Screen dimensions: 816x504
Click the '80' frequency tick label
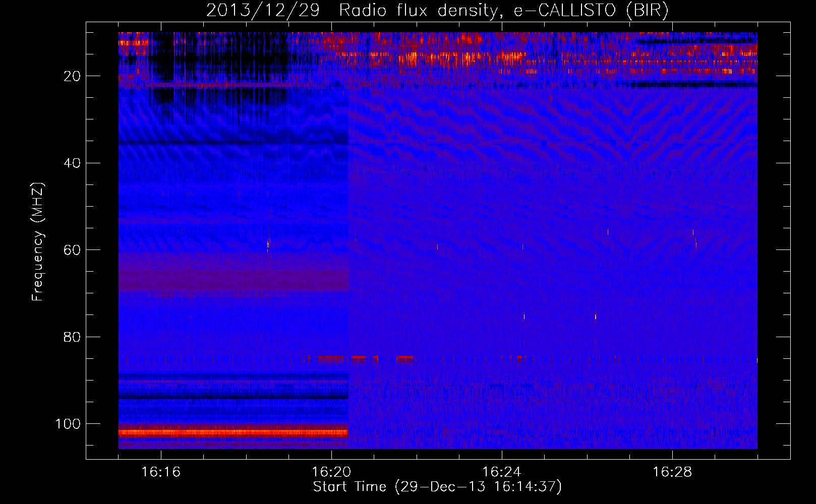[72, 337]
